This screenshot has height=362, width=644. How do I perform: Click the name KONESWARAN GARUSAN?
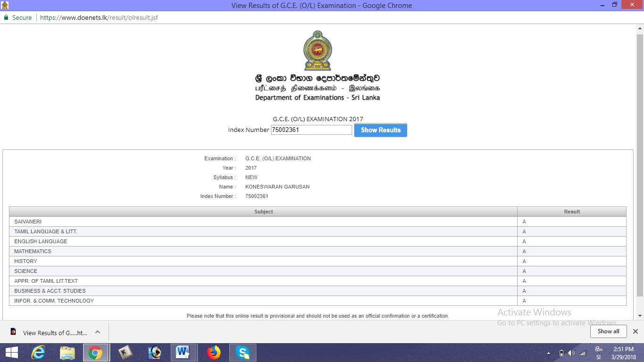coord(277,187)
